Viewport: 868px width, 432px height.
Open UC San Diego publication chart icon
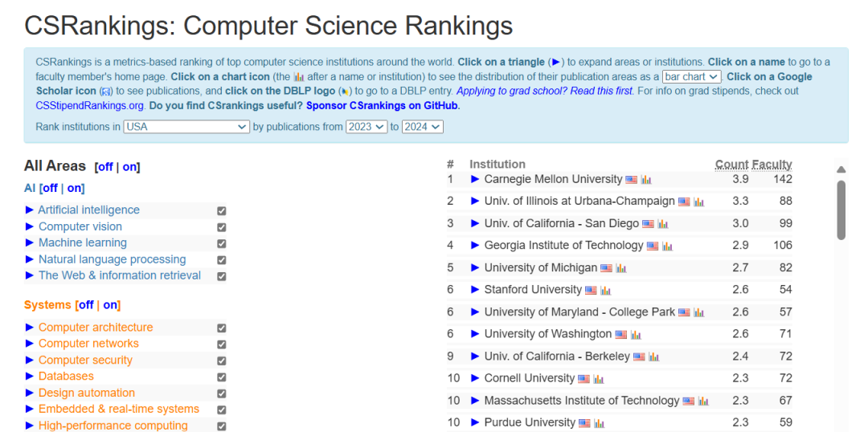coord(662,224)
